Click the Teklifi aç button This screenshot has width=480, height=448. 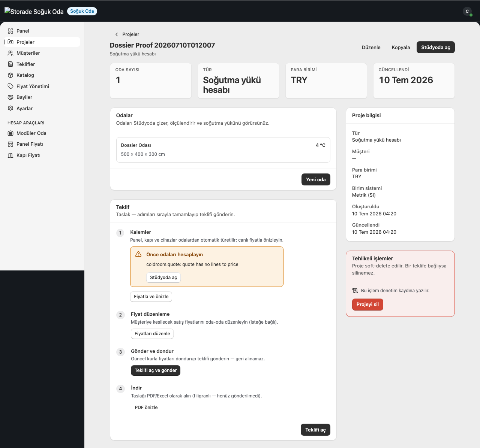315,430
